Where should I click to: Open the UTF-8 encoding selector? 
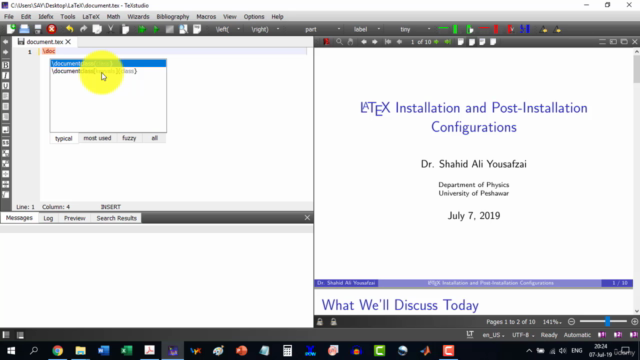tap(523, 335)
